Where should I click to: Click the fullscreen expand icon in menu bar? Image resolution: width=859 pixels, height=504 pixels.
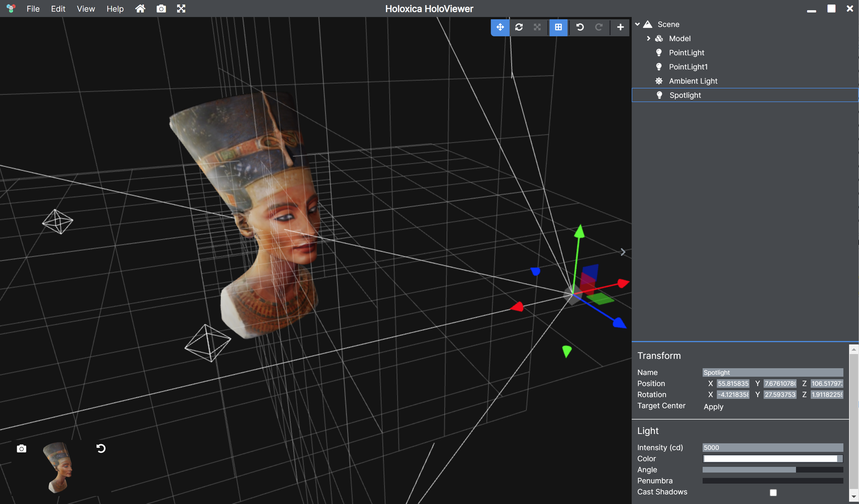pyautogui.click(x=181, y=9)
